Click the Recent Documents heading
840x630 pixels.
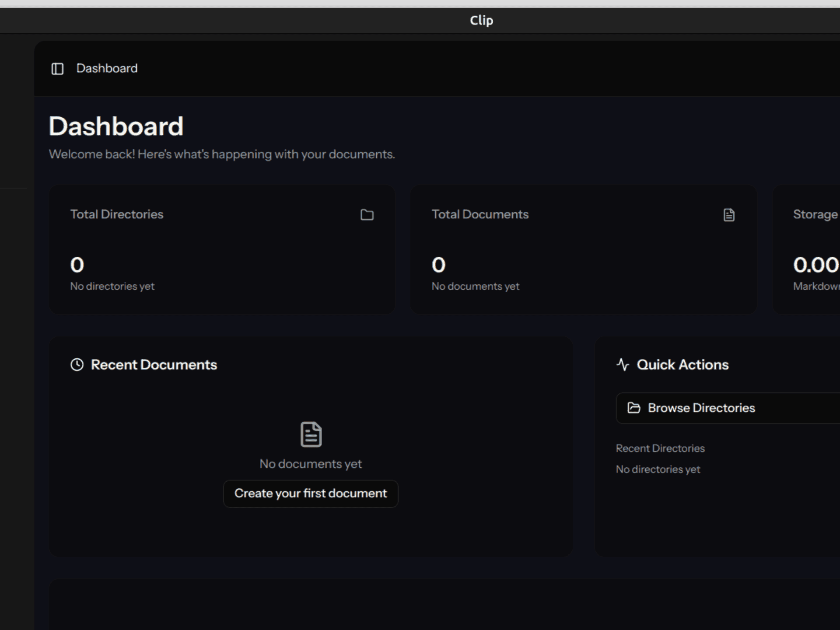(154, 365)
